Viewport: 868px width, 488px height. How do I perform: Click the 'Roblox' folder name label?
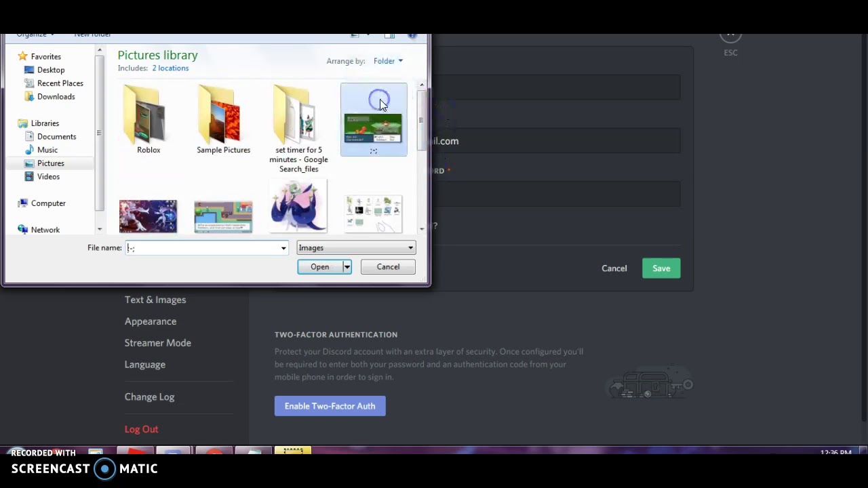(149, 150)
